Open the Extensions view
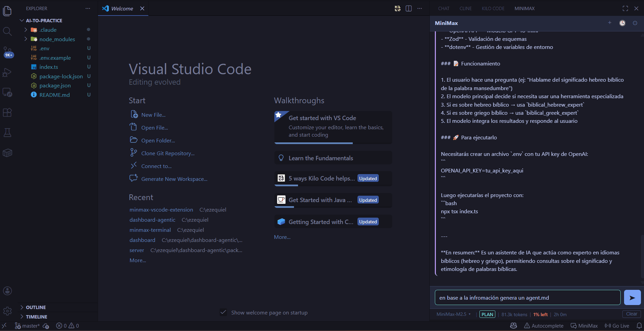The height and width of the screenshot is (331, 644). 7,112
